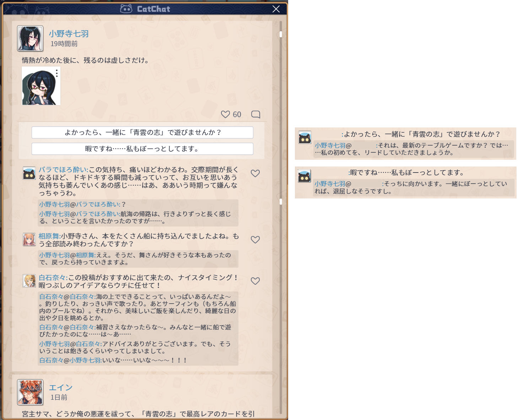Viewport: 523px width, 420px height.
Task: Click the 白石奈々 commenter name
Action: [x=52, y=278]
